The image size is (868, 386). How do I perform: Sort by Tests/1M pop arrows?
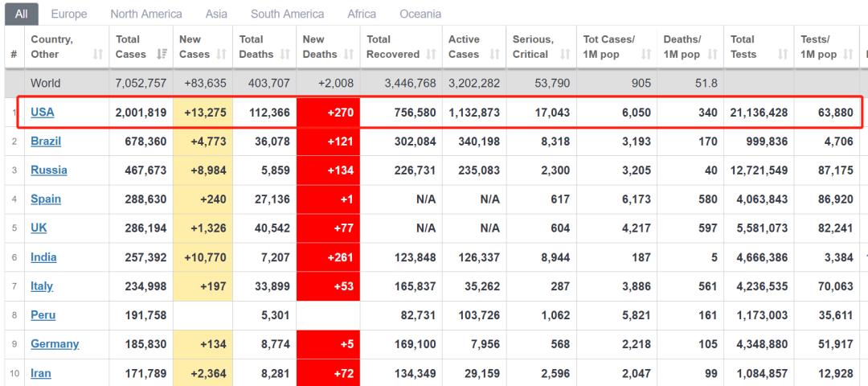point(848,54)
